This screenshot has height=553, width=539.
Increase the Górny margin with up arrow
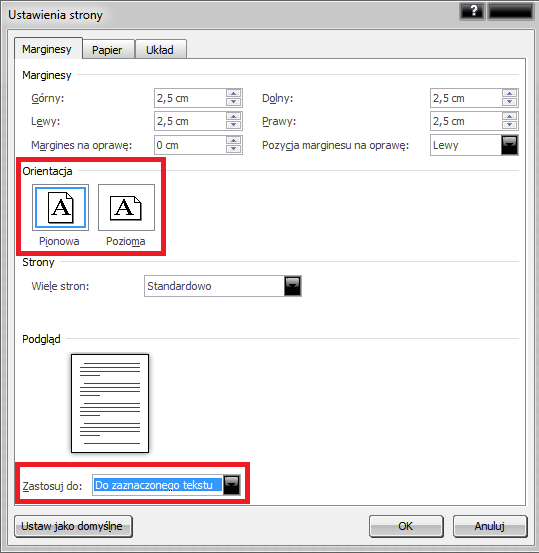pyautogui.click(x=234, y=93)
